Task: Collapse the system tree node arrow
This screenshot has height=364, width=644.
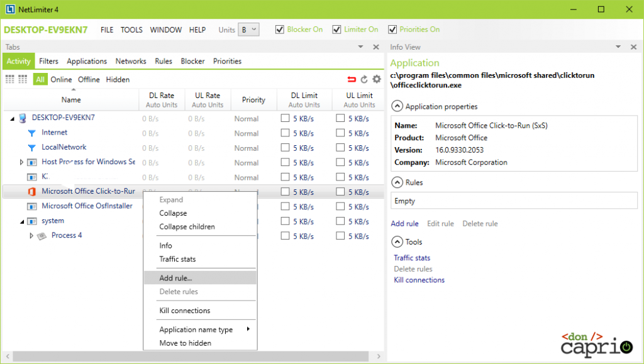Action: (22, 221)
